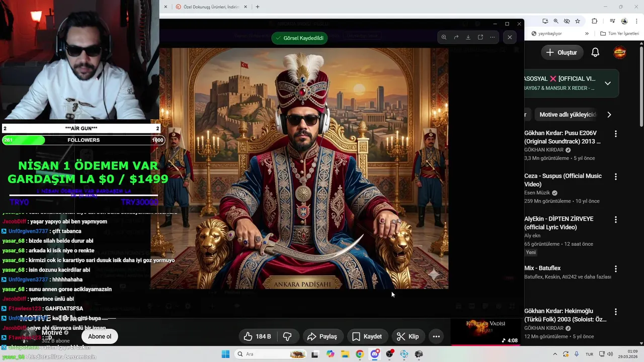Forward the image using arrow icon
644x362 pixels.
tap(456, 37)
